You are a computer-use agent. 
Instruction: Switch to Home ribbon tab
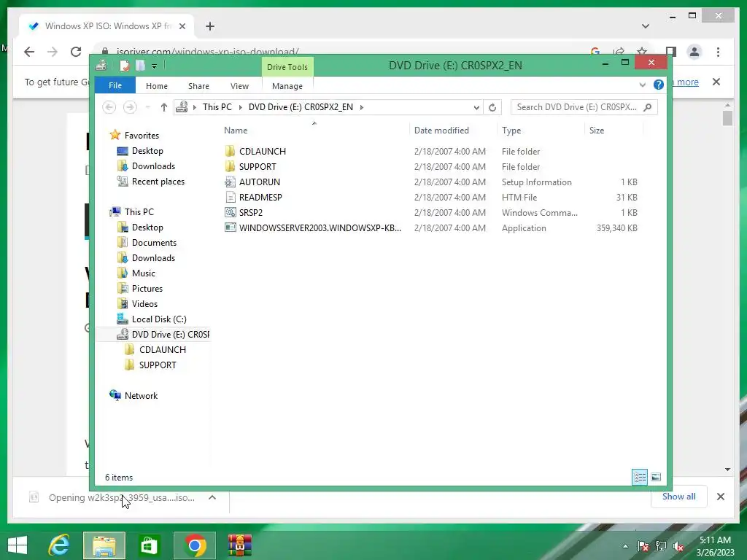(157, 86)
